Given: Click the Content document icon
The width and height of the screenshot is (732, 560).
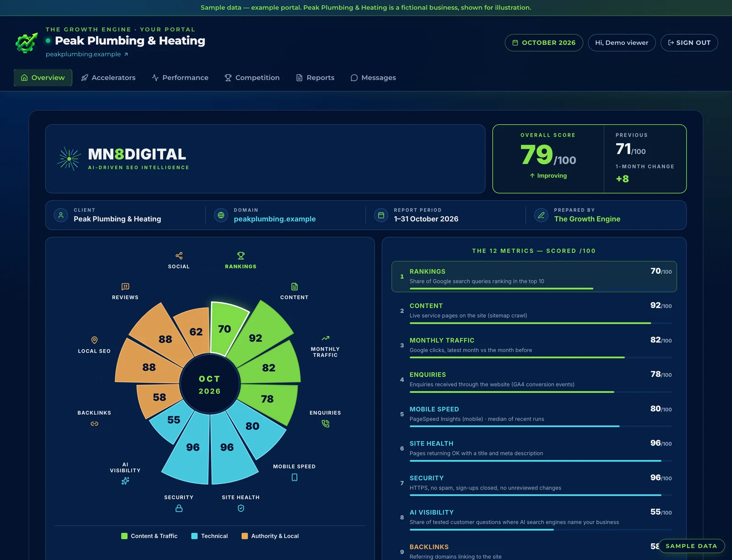Looking at the screenshot, I should tap(295, 287).
